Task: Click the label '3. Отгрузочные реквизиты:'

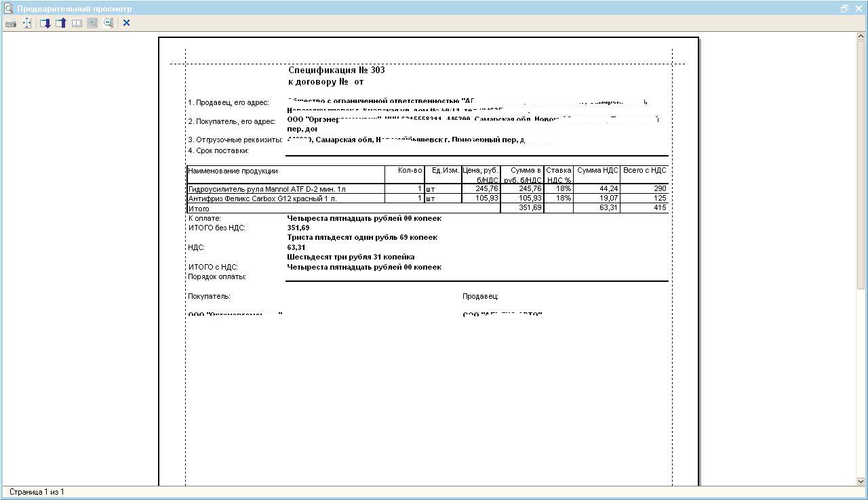Action: (x=235, y=140)
